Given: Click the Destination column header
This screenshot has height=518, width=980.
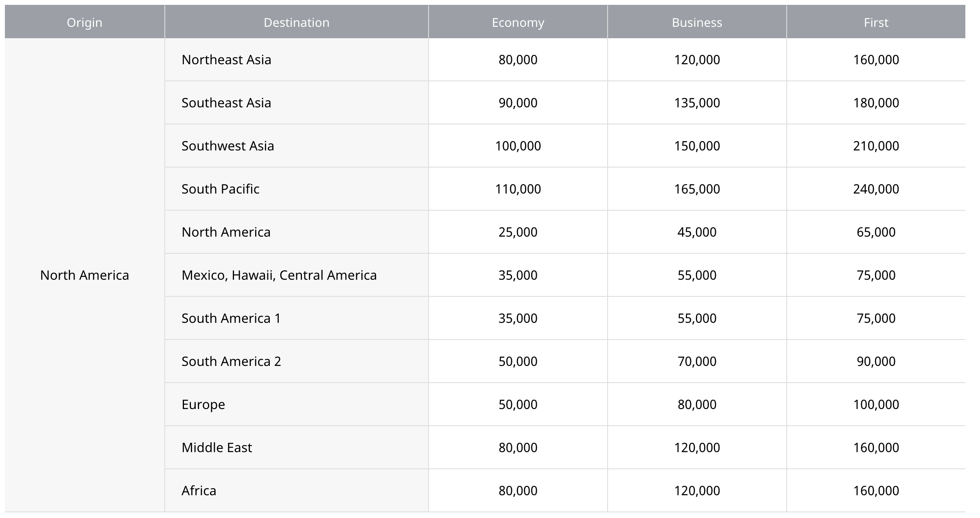Looking at the screenshot, I should [296, 22].
